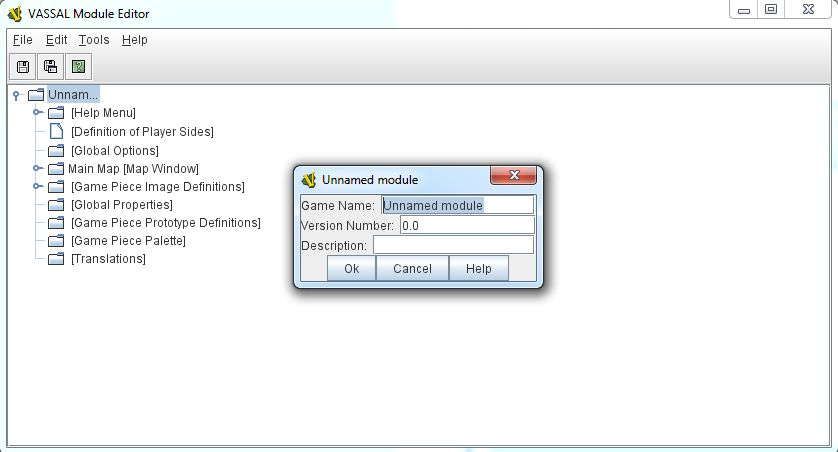838x452 pixels.
Task: Click folder icon next to [Help Menu]
Action: pyautogui.click(x=56, y=113)
